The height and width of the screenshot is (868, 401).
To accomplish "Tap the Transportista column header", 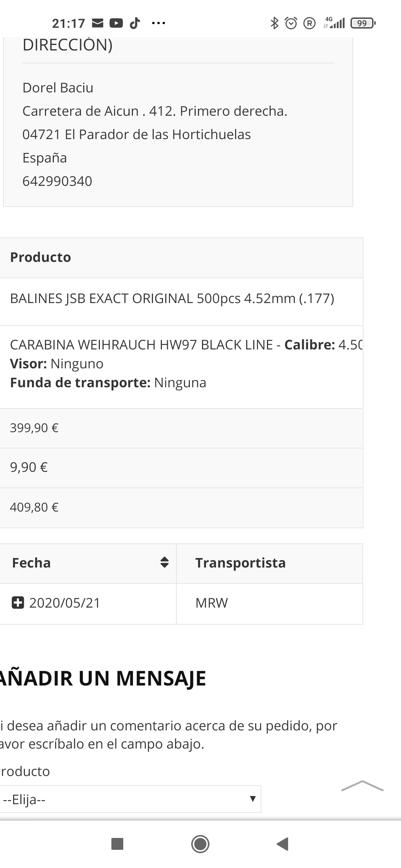I will (x=241, y=563).
